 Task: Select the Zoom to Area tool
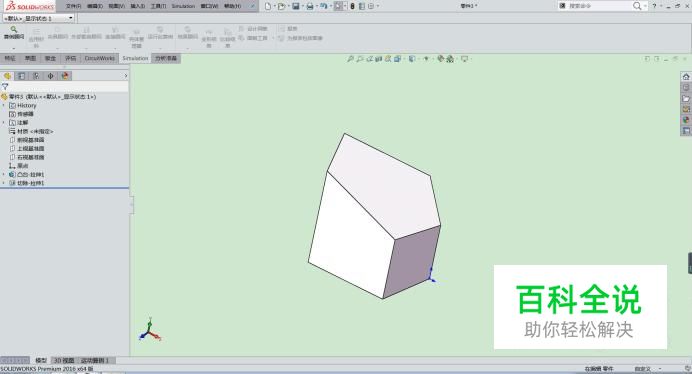pyautogui.click(x=360, y=58)
